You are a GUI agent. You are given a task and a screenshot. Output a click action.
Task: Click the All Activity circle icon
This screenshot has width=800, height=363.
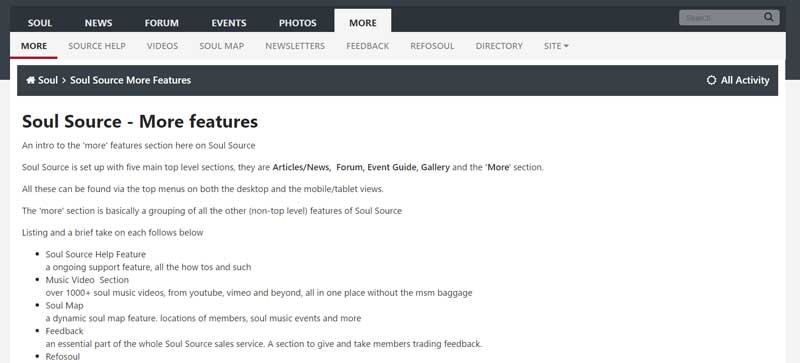711,80
